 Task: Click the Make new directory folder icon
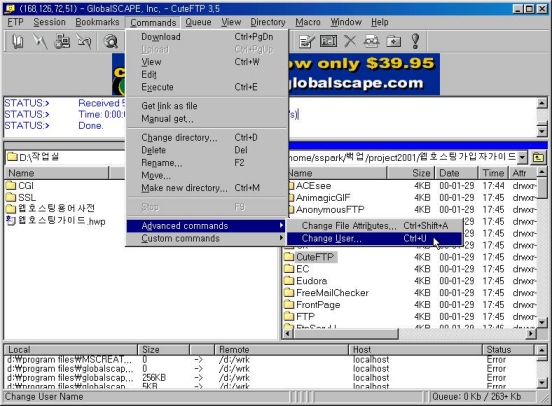click(x=394, y=41)
